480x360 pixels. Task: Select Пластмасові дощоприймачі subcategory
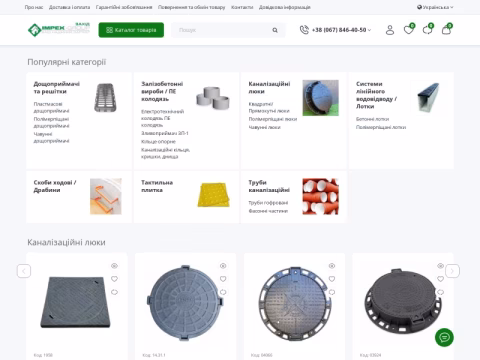pos(51,107)
